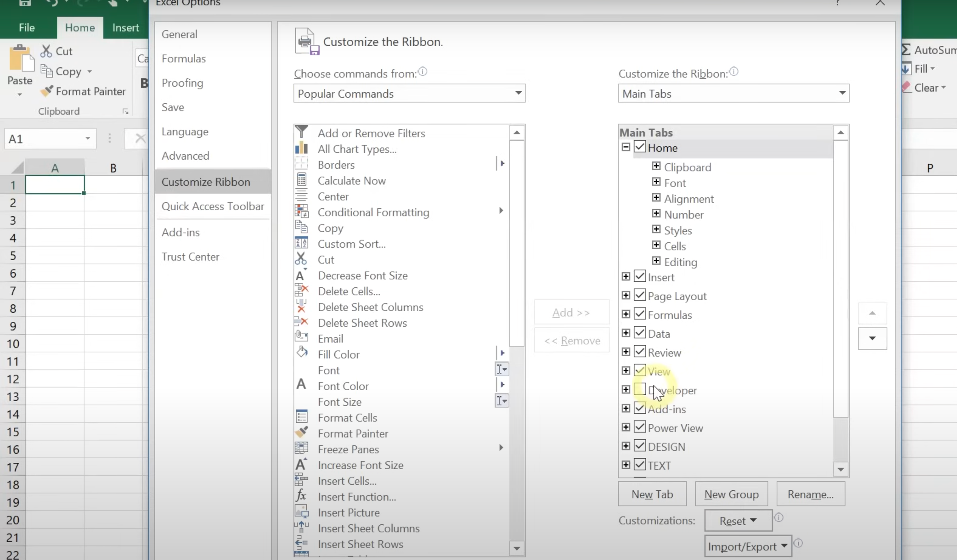Expand the Clipboard group node
Screen dimensions: 957x560
pos(656,166)
